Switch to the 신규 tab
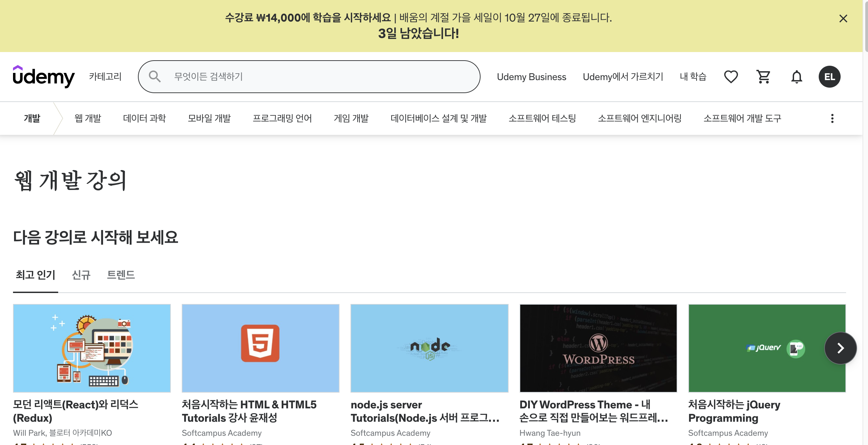Screen dimensions: 868x445 [81, 275]
